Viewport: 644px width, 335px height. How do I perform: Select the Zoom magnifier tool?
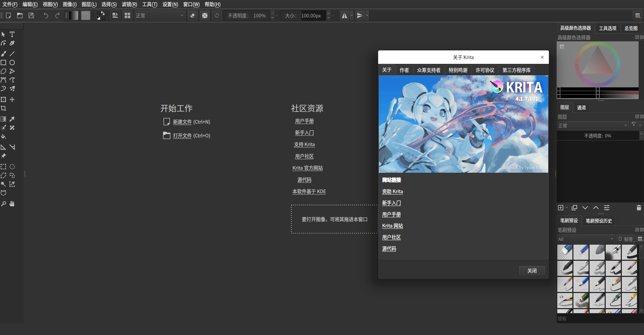click(x=3, y=204)
